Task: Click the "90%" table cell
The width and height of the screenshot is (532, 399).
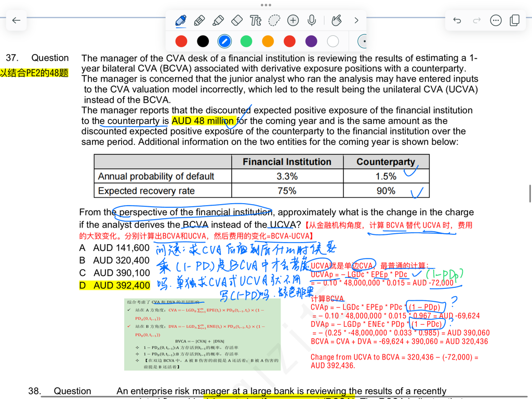Action: (x=386, y=191)
